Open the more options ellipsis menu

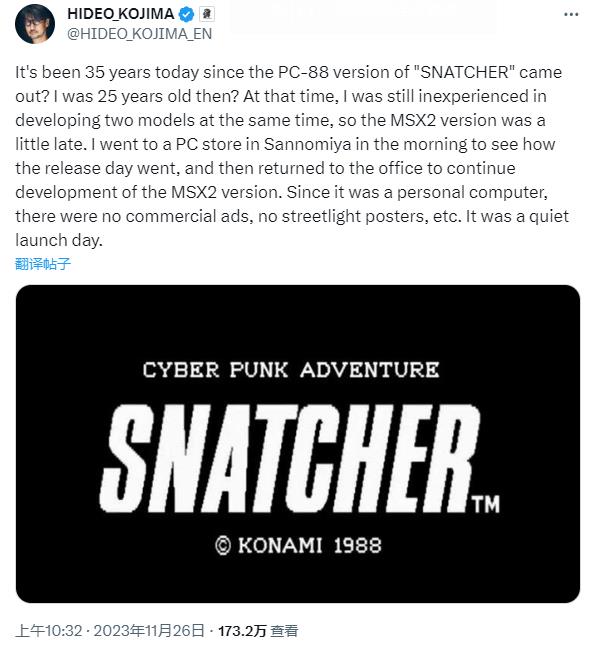point(571,14)
